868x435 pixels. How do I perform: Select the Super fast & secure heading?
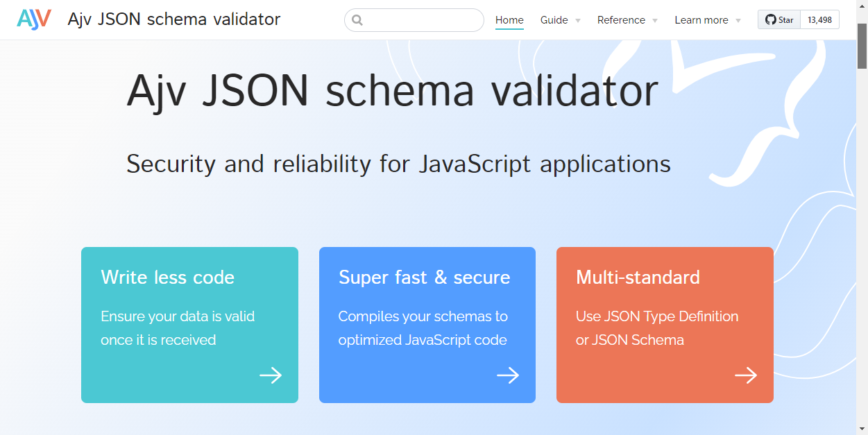pyautogui.click(x=424, y=278)
